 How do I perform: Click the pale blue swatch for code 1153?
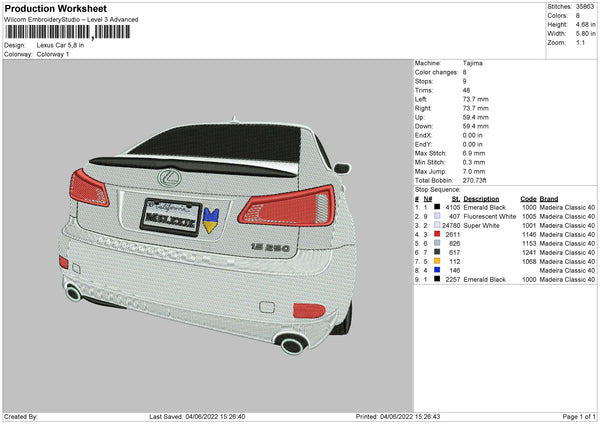437,243
